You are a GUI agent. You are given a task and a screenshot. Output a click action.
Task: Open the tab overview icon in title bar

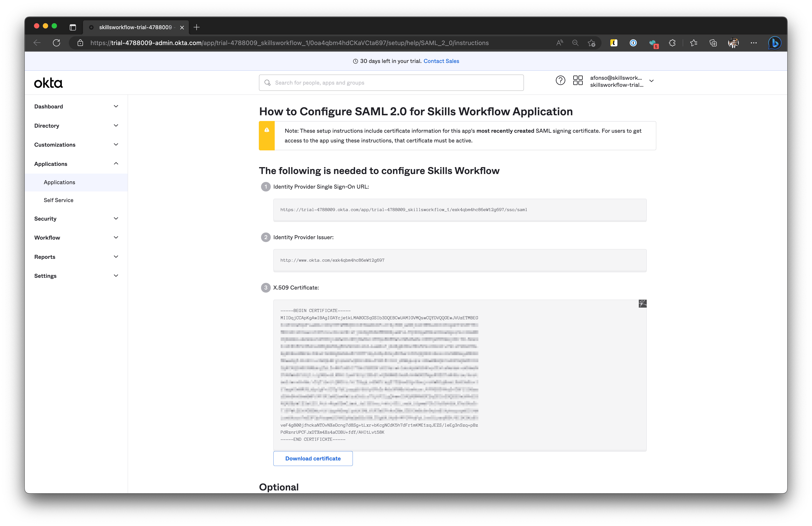pos(73,27)
